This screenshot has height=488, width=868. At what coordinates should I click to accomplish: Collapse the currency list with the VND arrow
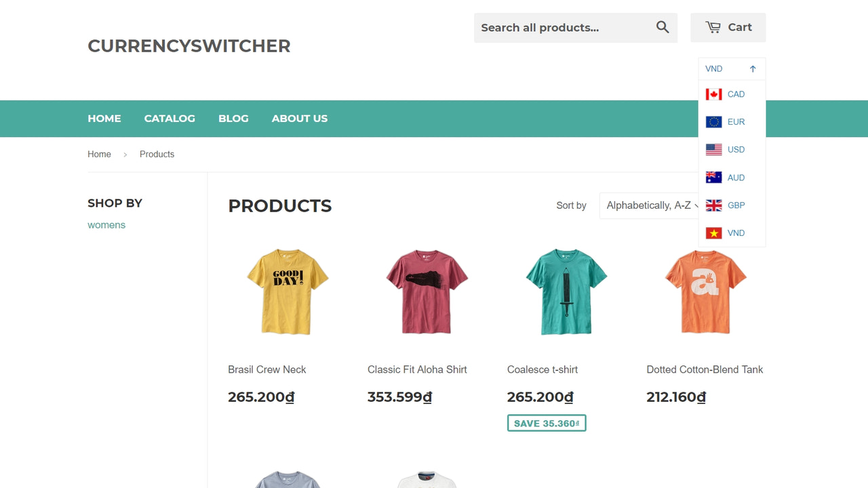tap(753, 68)
